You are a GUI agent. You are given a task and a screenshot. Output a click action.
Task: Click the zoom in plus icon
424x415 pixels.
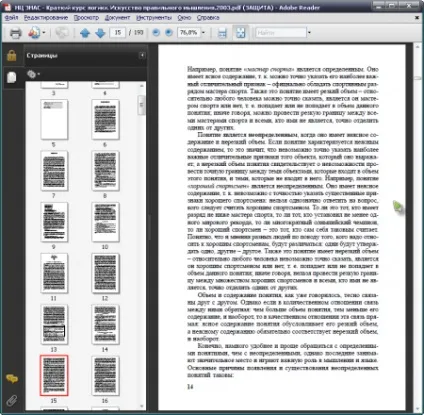click(x=169, y=32)
